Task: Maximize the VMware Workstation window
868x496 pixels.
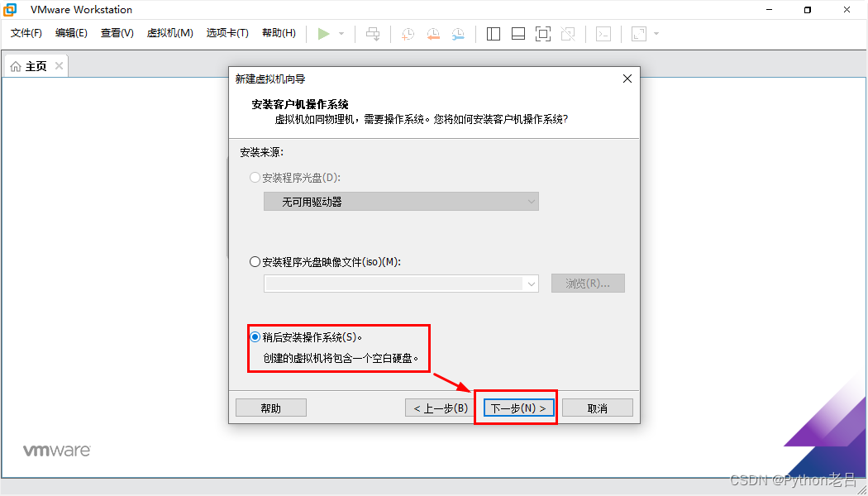Action: point(808,10)
